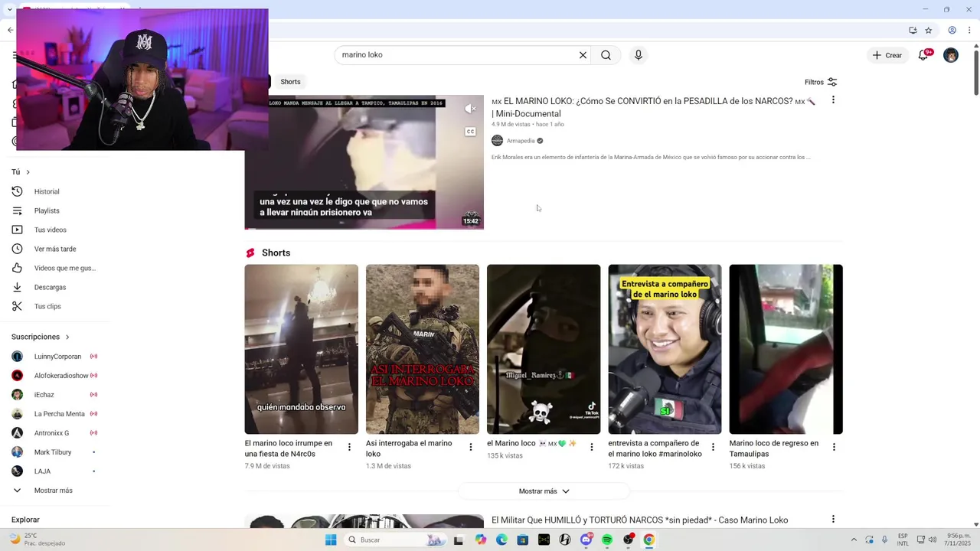Screen dimensions: 980x551
Task: Open Chrome three-dot menu
Action: tap(969, 31)
